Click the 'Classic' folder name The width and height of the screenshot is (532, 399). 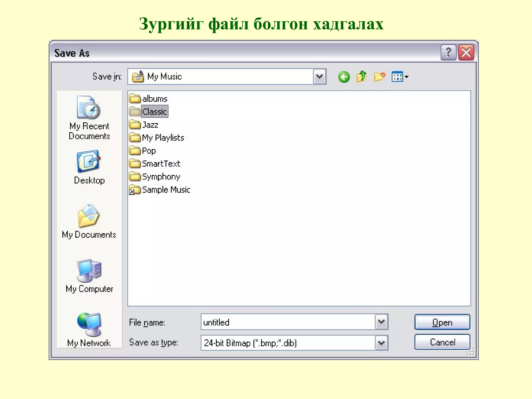point(155,111)
